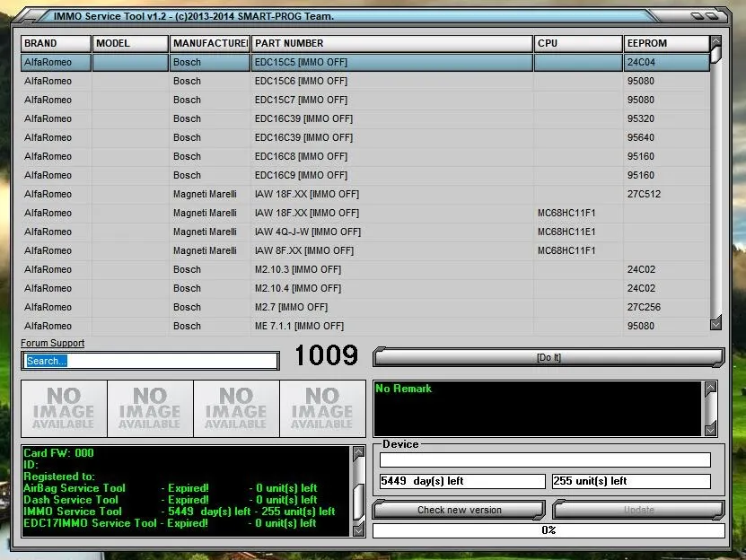Image resolution: width=746 pixels, height=560 pixels.
Task: Select the EDC15C5 [IMMO OFF] row
Action: point(364,62)
